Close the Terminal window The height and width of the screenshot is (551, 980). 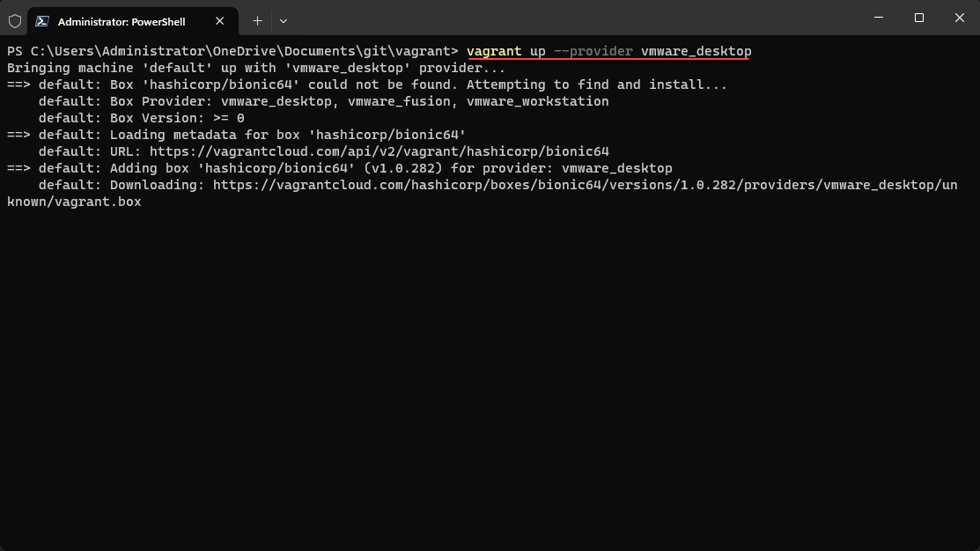click(960, 18)
